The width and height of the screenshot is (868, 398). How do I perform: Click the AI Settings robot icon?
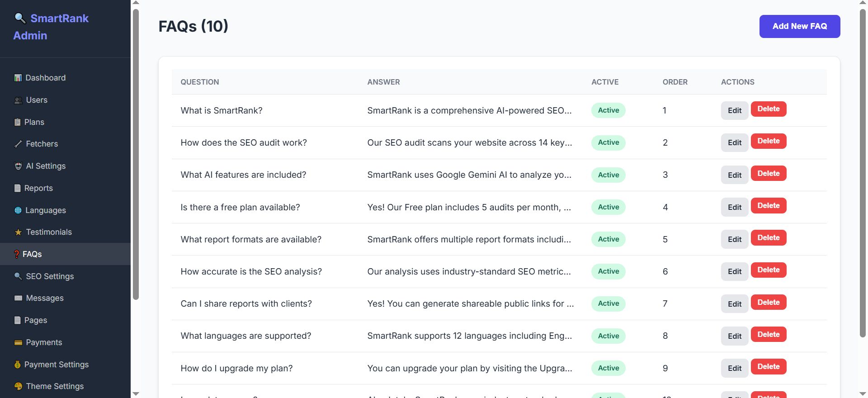pos(18,166)
